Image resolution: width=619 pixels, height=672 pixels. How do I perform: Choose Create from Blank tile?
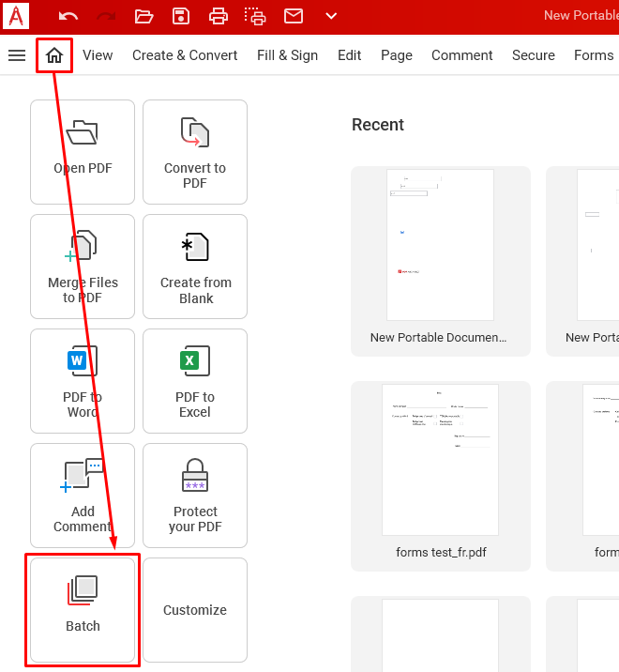[x=195, y=267]
